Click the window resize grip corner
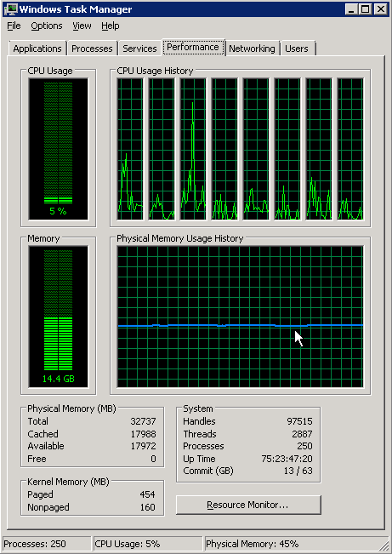 click(383, 545)
